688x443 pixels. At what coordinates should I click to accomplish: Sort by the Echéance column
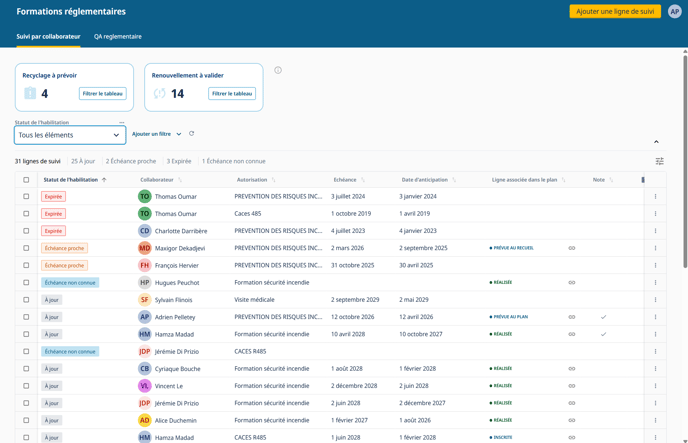point(345,180)
